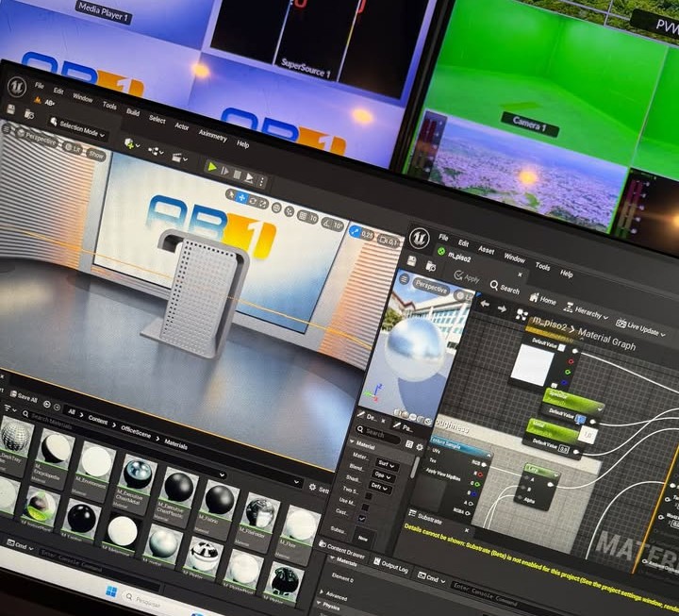Image resolution: width=679 pixels, height=616 pixels.
Task: Click the save icon in main editor toolbar
Action: pyautogui.click(x=11, y=110)
